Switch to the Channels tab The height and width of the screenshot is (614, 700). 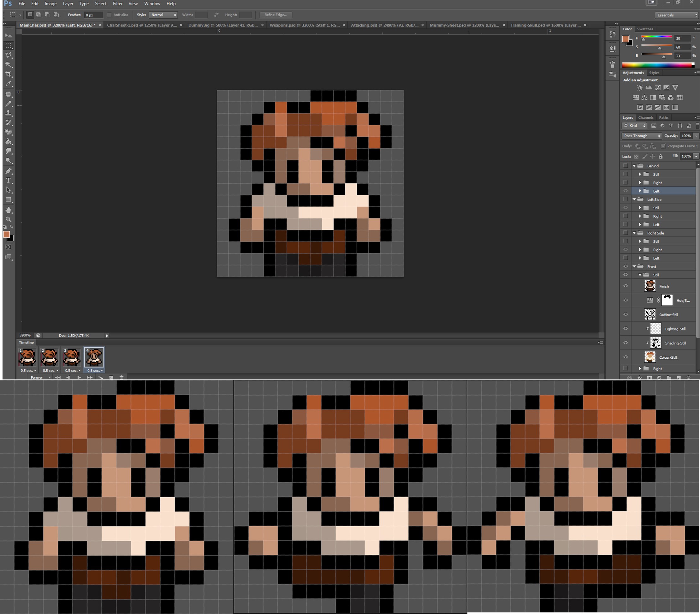click(645, 117)
